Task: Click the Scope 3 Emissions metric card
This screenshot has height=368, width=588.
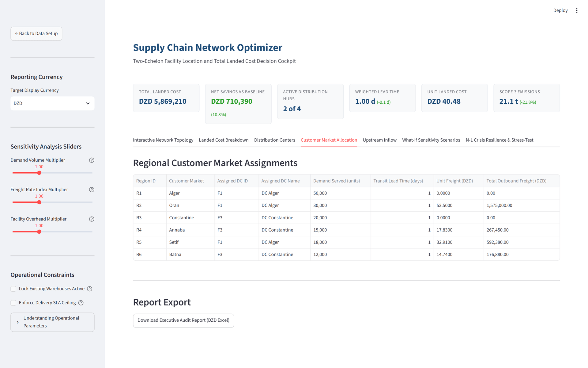Action: pyautogui.click(x=526, y=98)
